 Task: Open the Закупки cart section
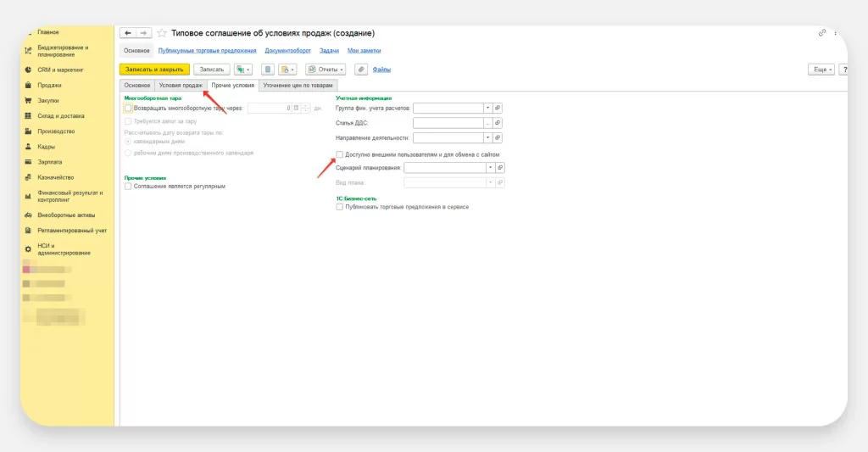(48, 100)
